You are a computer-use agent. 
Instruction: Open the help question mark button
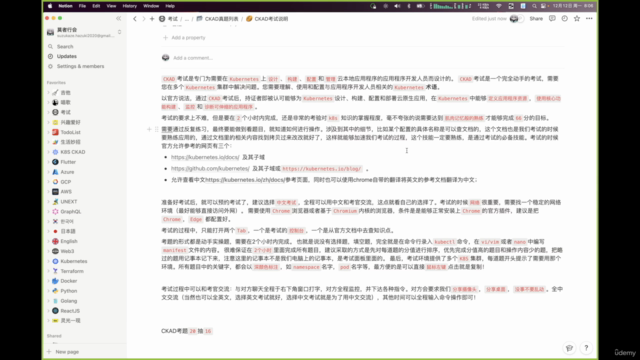coord(586,348)
